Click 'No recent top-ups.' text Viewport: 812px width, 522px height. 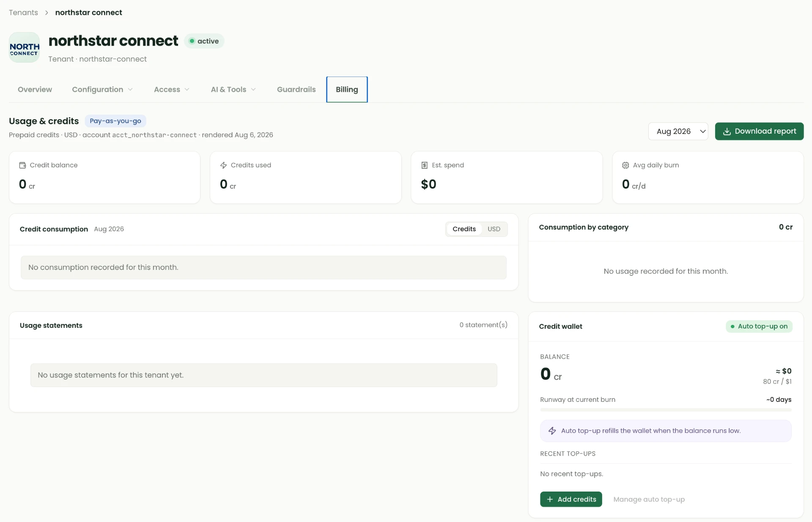tap(571, 474)
